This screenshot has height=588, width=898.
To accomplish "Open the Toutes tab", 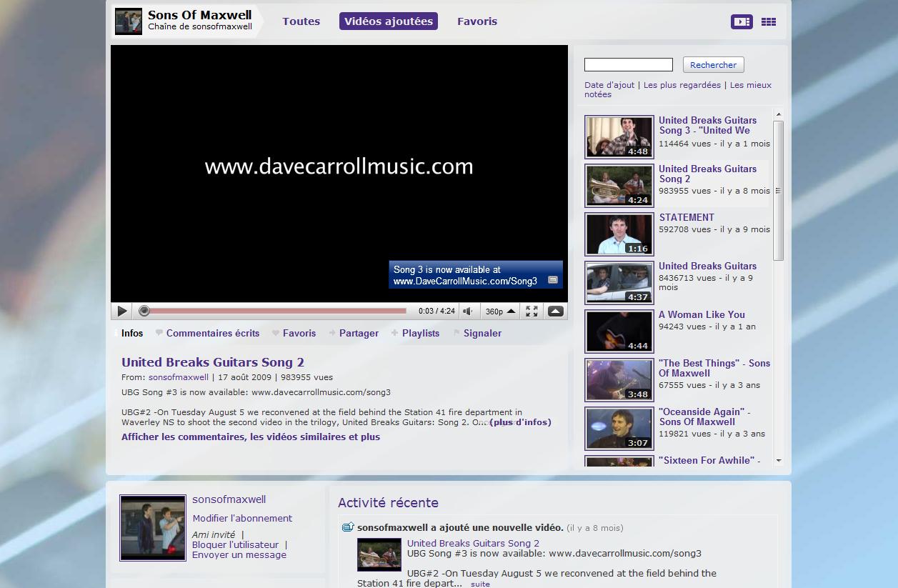I will click(x=301, y=21).
